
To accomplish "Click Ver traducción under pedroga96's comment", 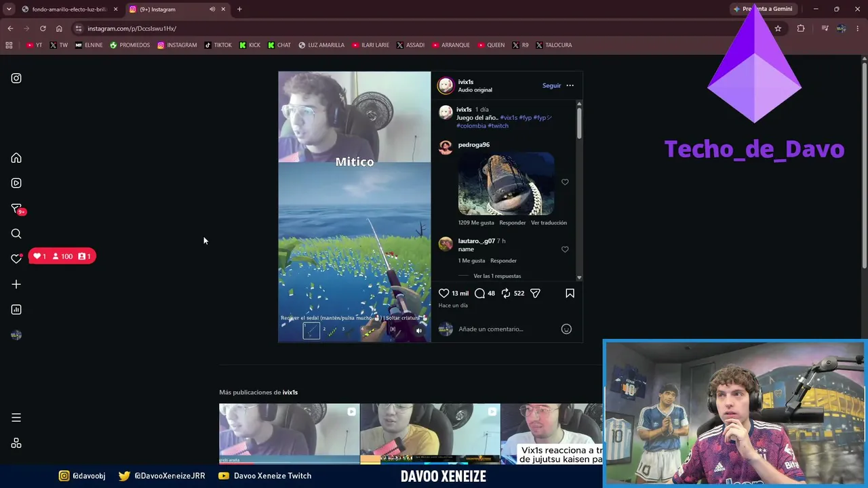I will coord(549,222).
